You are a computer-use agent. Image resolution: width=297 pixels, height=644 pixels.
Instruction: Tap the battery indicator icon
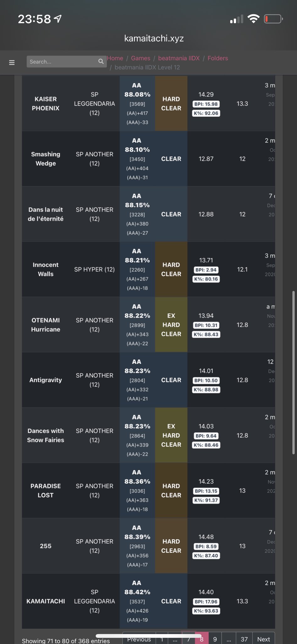coord(273,19)
